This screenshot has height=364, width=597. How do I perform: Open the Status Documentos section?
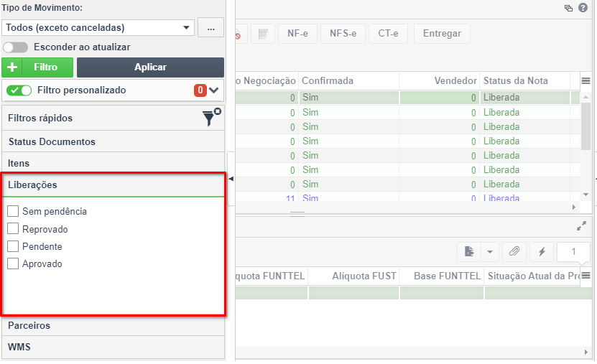tap(113, 141)
